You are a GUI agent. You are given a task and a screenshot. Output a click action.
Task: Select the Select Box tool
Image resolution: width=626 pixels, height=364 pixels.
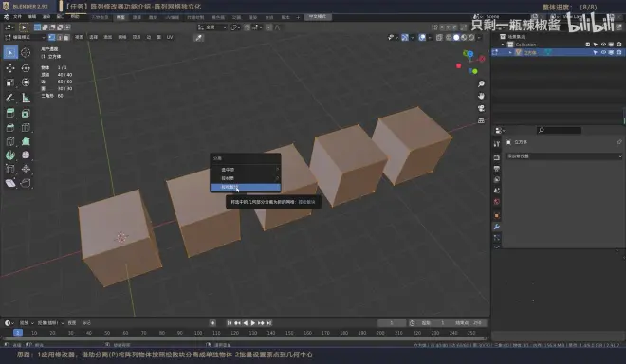click(10, 52)
